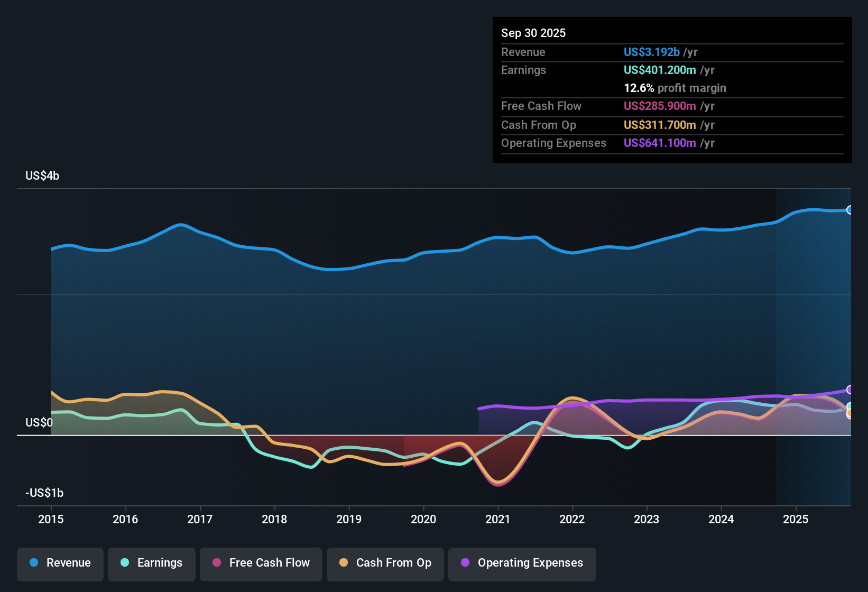This screenshot has width=868, height=592.
Task: Select the Earnings endpoint marker on the chart
Action: click(x=850, y=406)
